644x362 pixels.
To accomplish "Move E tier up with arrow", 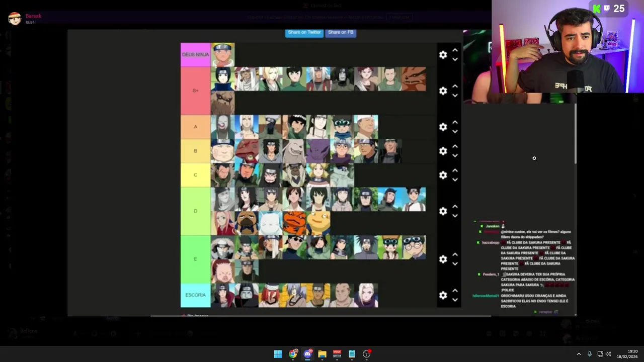I will (455, 254).
